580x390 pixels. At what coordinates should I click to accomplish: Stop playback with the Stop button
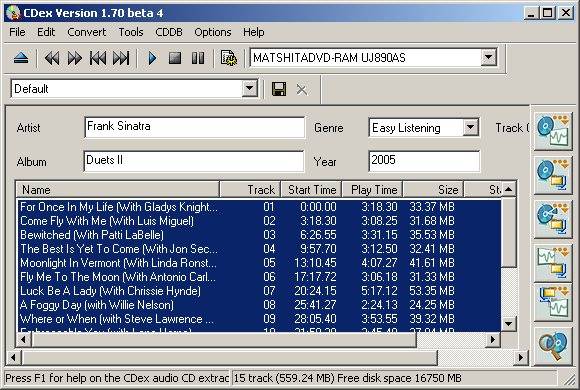click(x=175, y=58)
